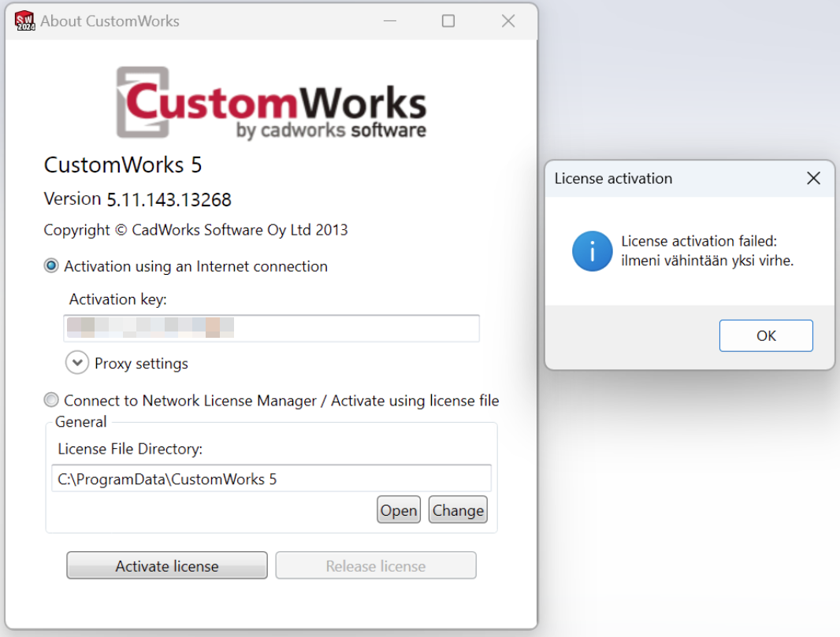Click the Activate license button
The width and height of the screenshot is (840, 637).
[167, 566]
